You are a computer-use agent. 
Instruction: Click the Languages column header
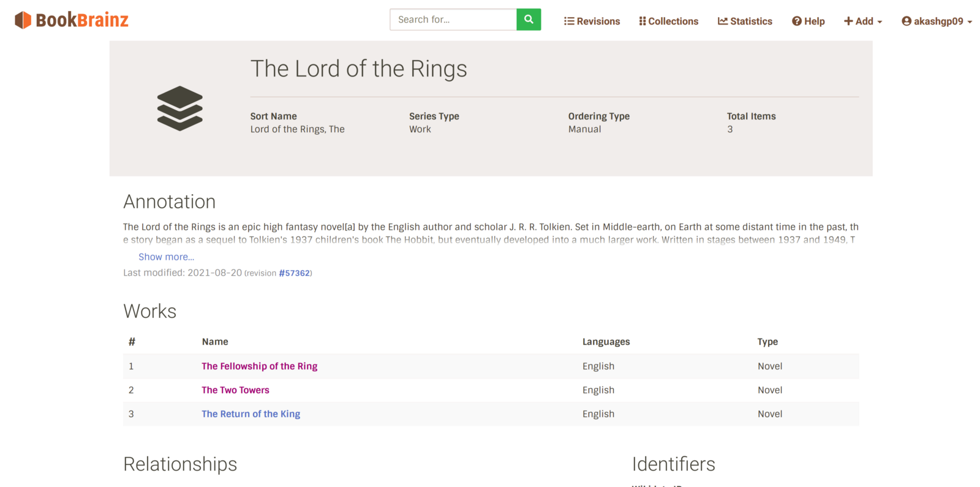pyautogui.click(x=606, y=342)
